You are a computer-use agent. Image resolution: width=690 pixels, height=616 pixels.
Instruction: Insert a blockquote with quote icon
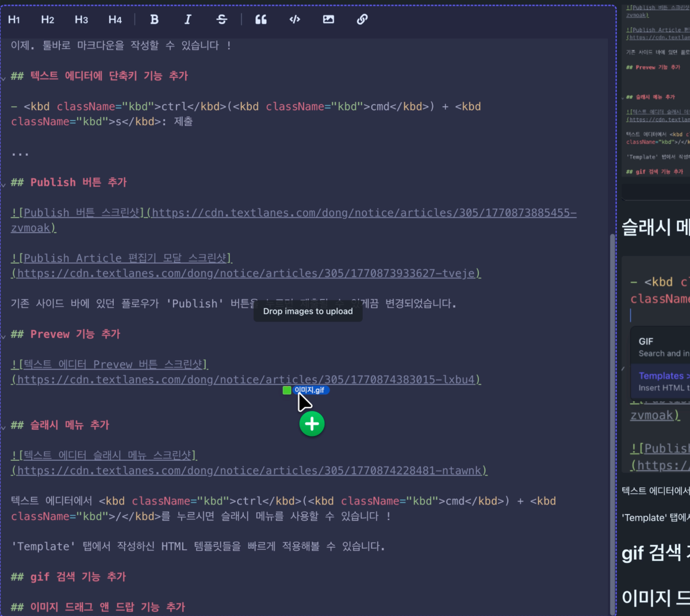pos(261,20)
